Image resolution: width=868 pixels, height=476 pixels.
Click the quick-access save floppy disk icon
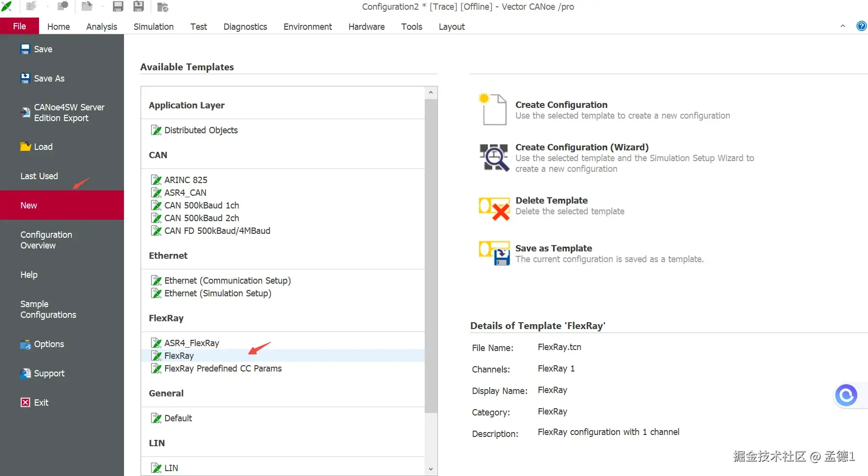click(x=118, y=6)
